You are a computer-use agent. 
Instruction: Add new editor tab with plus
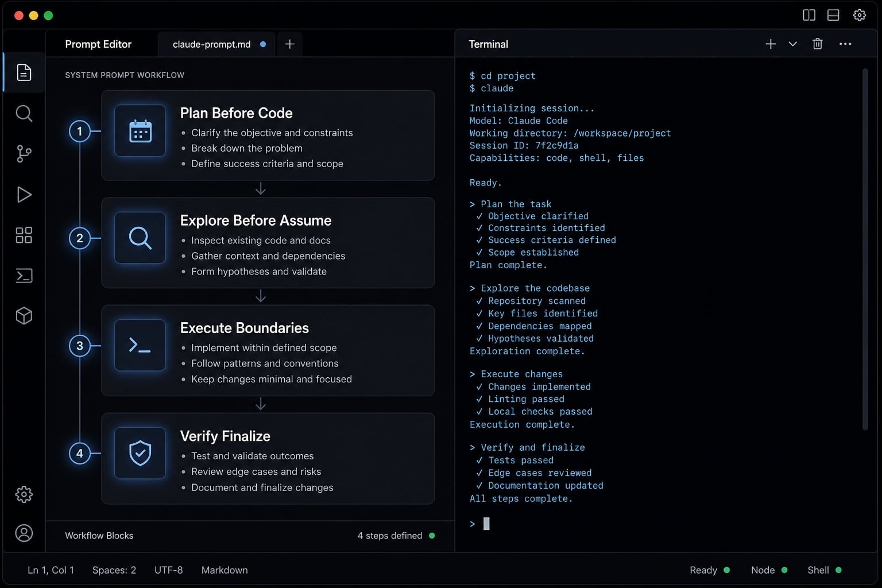click(x=290, y=44)
